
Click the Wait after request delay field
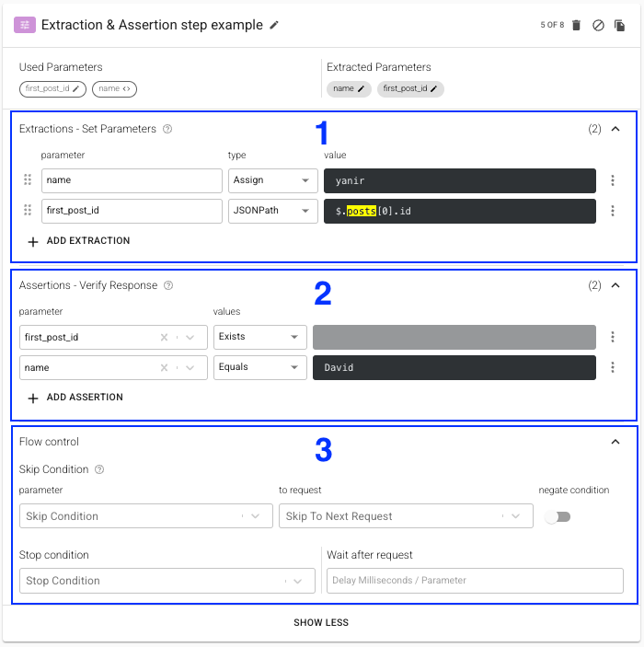point(475,581)
